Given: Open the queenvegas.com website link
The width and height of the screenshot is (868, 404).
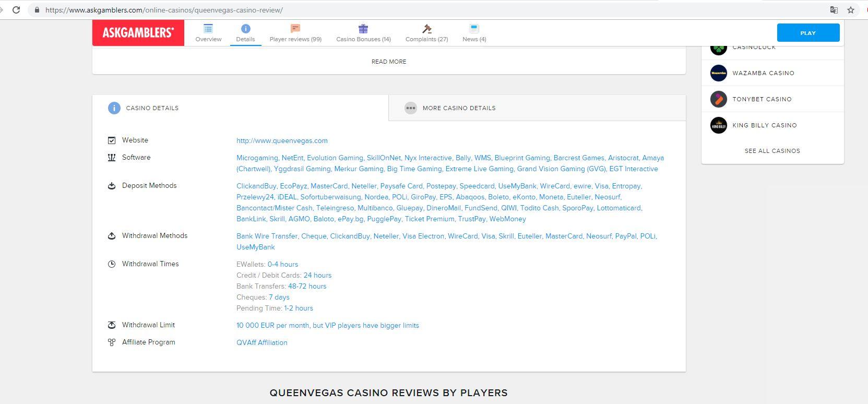Looking at the screenshot, I should (x=282, y=140).
